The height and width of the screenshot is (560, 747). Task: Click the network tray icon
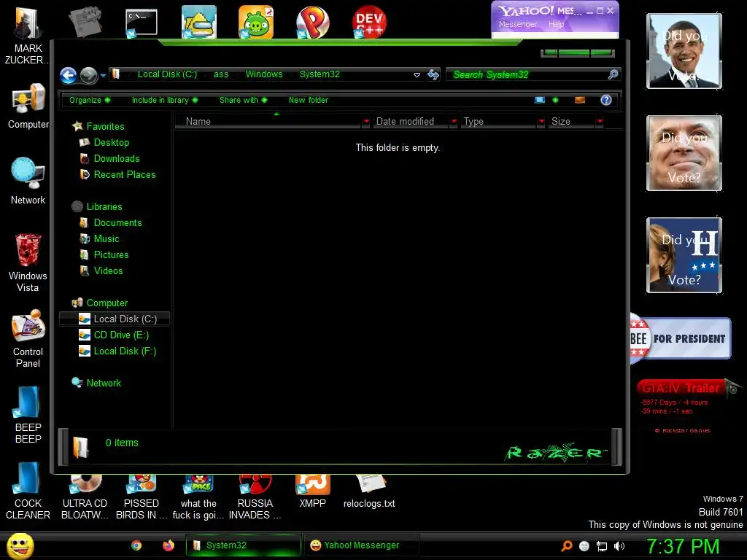tap(601, 546)
